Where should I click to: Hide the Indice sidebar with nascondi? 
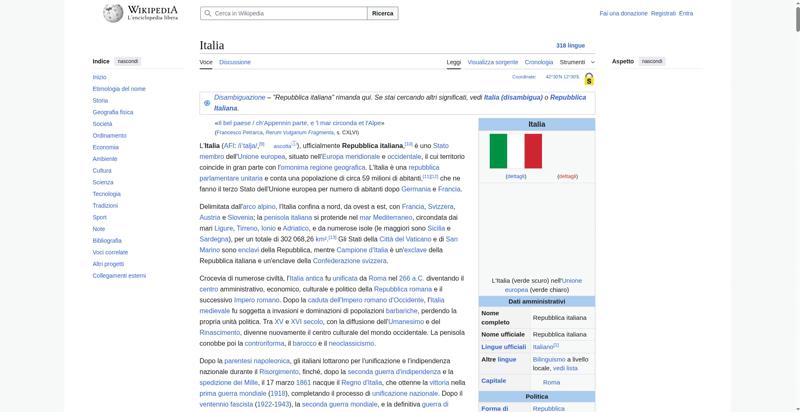127,61
